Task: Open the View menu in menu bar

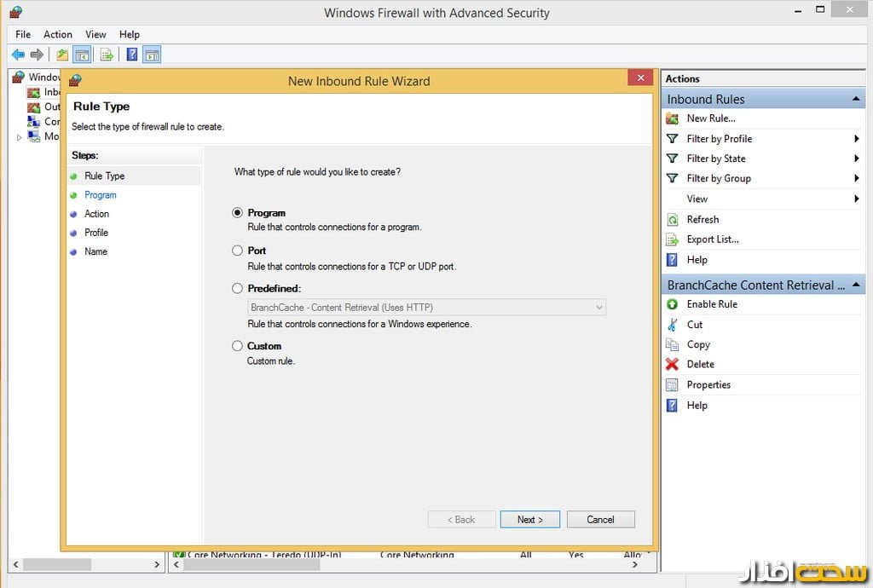Action: click(x=95, y=34)
